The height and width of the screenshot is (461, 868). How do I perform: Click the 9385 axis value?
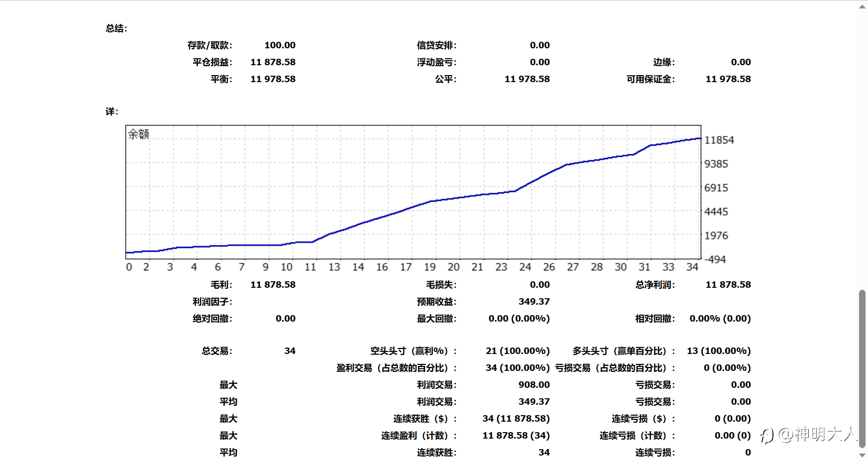pyautogui.click(x=716, y=164)
